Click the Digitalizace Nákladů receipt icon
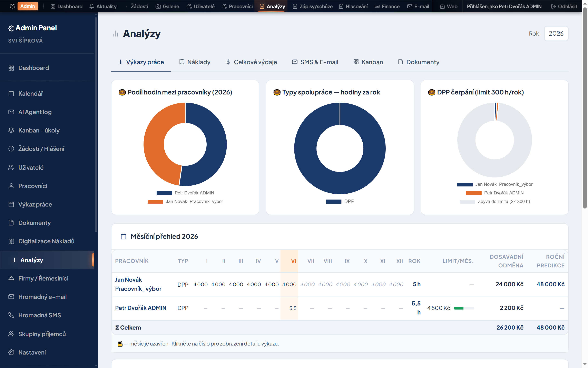 coord(11,241)
